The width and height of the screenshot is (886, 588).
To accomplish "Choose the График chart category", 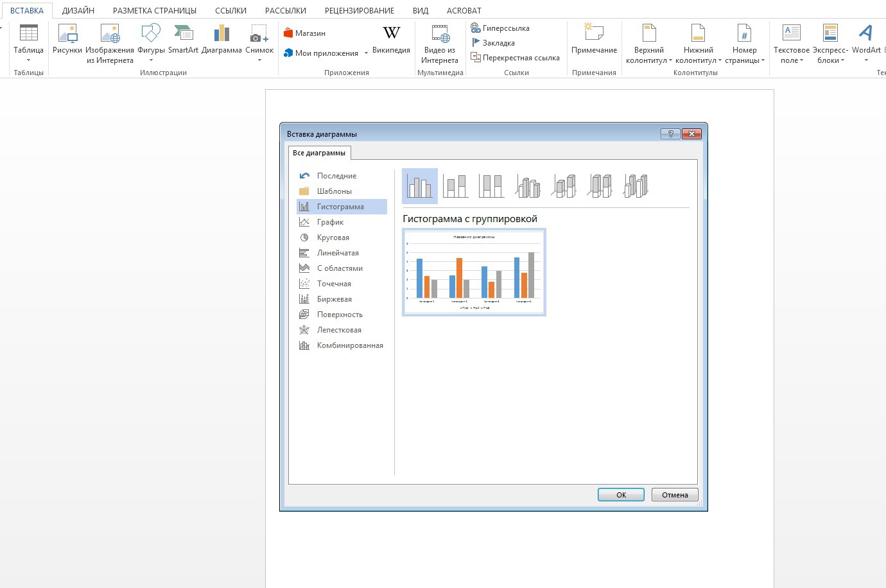I will click(x=330, y=222).
